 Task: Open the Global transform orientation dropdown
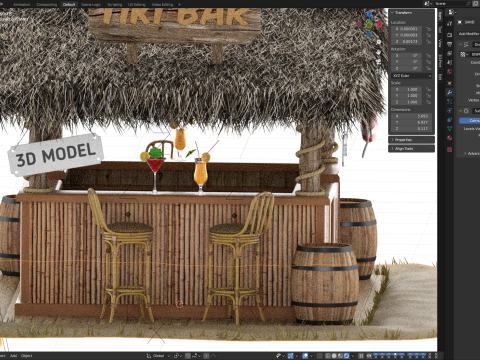click(x=158, y=356)
